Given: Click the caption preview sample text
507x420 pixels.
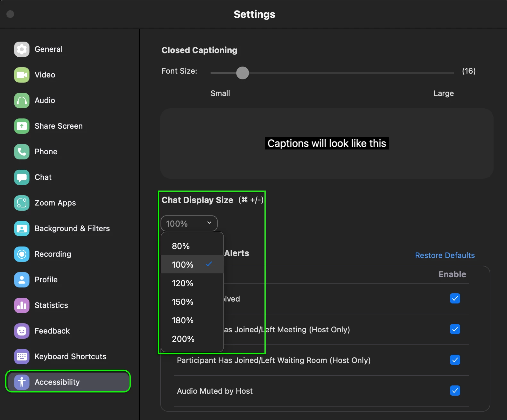Looking at the screenshot, I should point(327,143).
